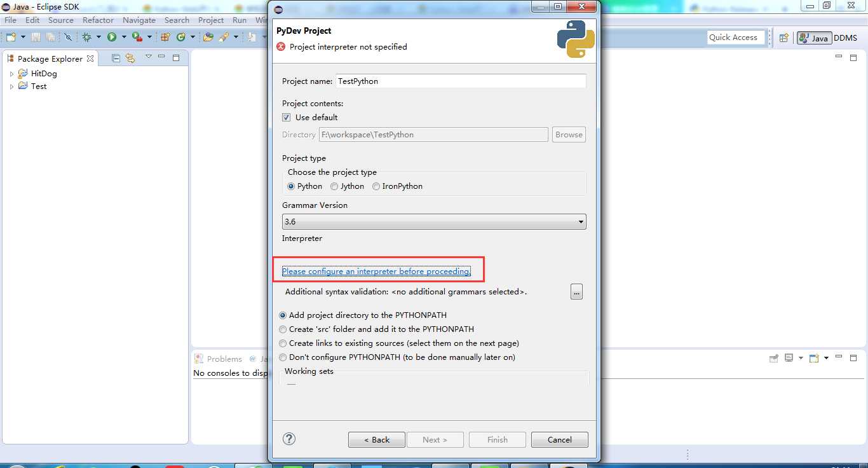Select Add project directory to PYTHONPATH
This screenshot has height=468, width=868.
(x=283, y=315)
